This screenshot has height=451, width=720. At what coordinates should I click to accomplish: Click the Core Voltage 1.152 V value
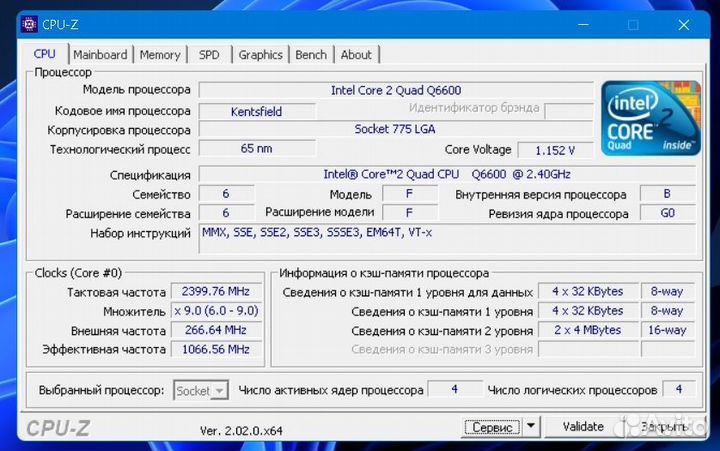coord(555,150)
